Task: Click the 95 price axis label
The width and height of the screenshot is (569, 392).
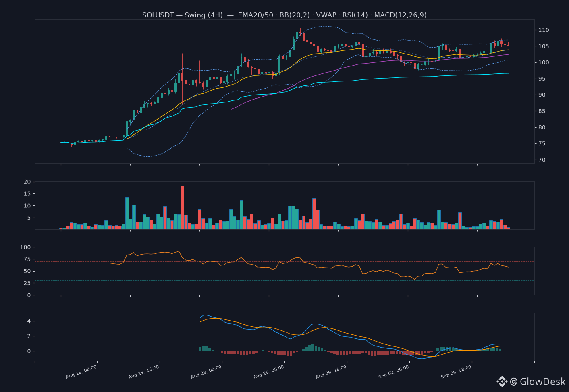Action: click(542, 79)
